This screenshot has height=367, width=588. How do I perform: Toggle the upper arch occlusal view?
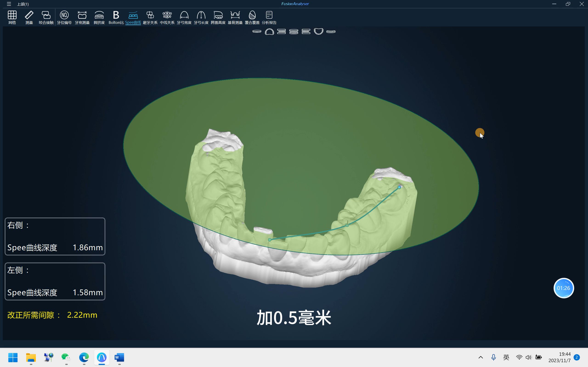270,32
